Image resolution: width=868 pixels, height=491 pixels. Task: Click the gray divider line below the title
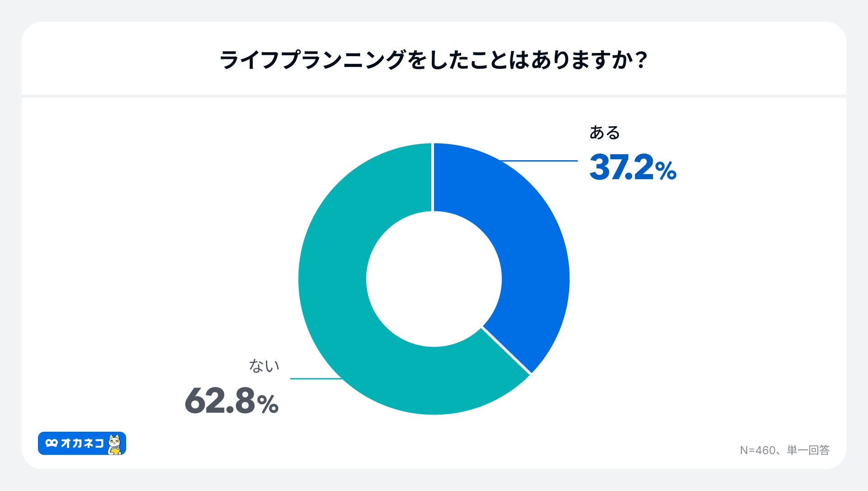(433, 96)
